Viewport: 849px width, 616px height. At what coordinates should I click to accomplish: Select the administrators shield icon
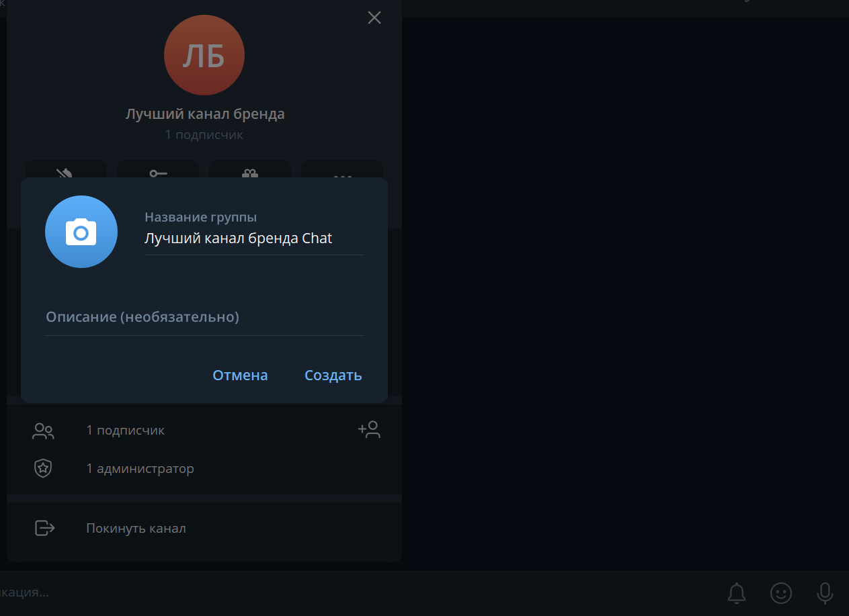tap(43, 468)
